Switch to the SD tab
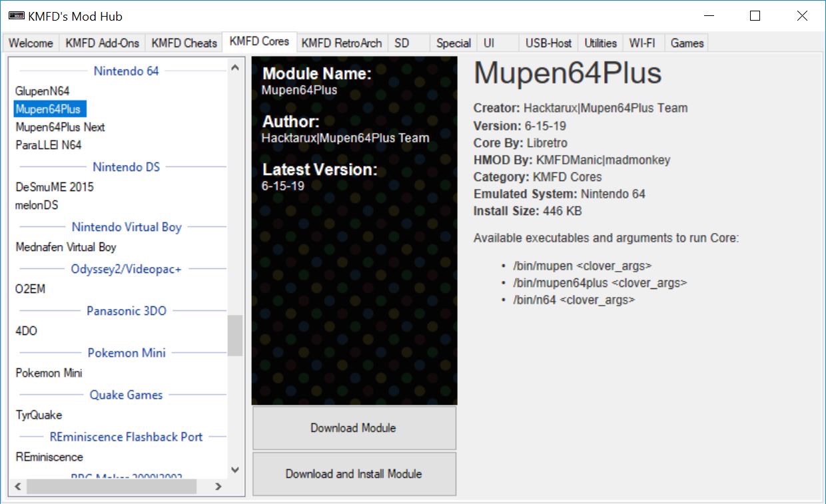This screenshot has height=504, width=826. (408, 43)
